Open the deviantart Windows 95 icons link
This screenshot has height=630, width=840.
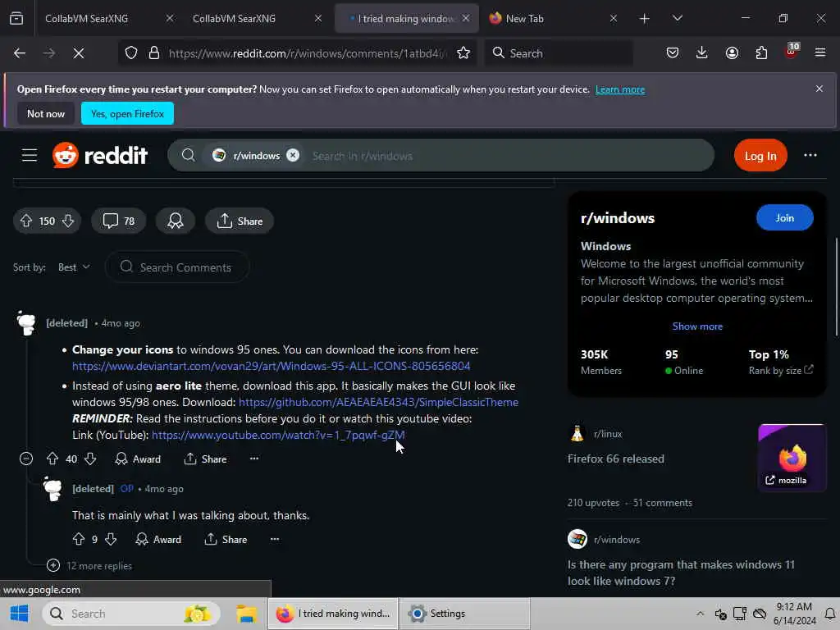271,366
